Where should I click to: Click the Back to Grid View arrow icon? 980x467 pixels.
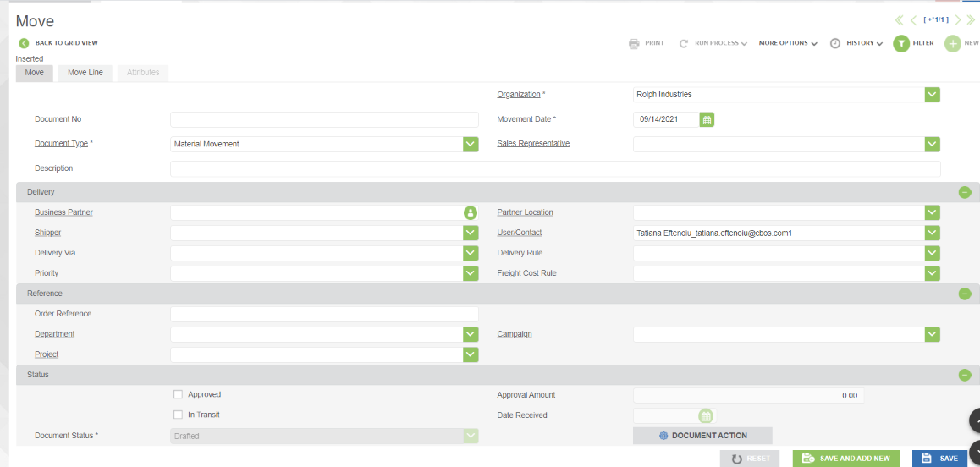[x=24, y=43]
